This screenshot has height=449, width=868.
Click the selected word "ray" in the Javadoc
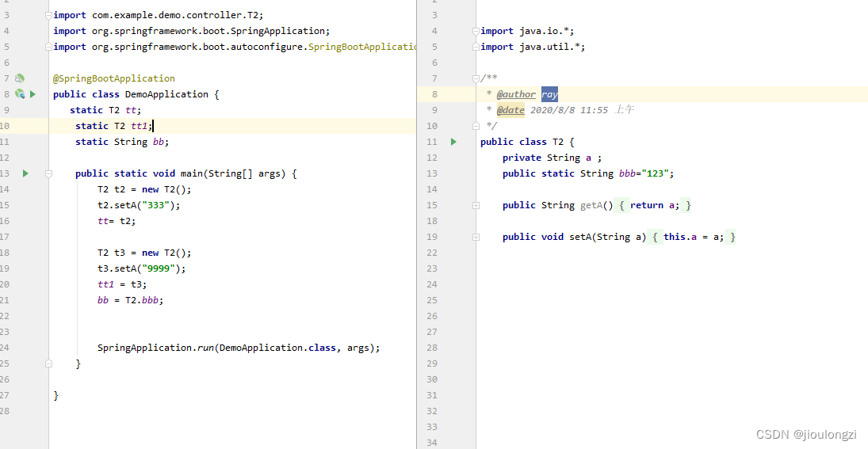[x=549, y=94]
